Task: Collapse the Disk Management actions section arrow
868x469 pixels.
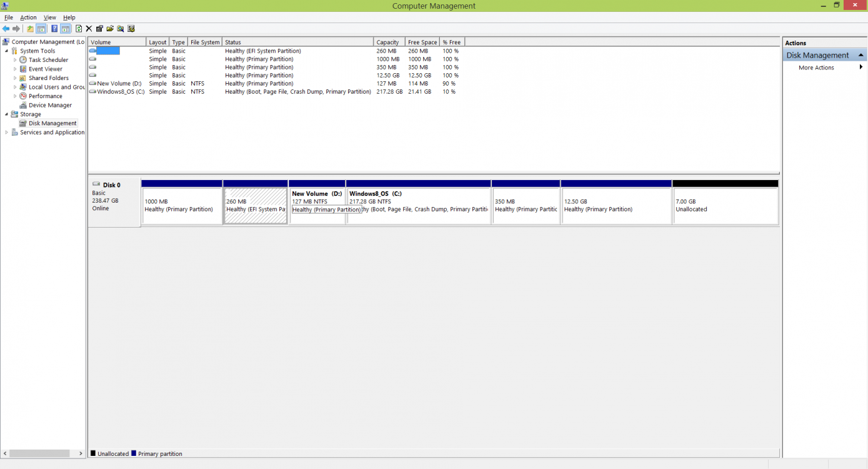Action: [x=861, y=55]
